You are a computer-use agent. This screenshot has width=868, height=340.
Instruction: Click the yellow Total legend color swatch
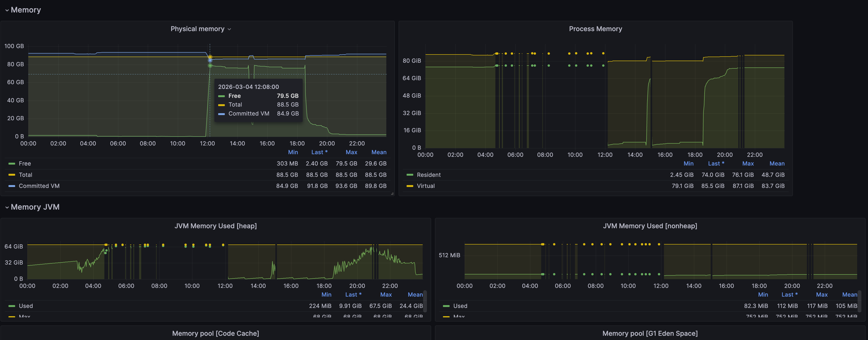tap(12, 175)
